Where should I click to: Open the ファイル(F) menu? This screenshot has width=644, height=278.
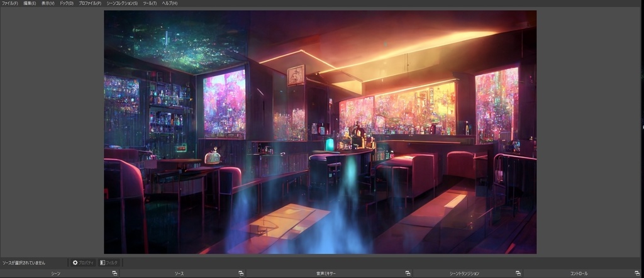pyautogui.click(x=10, y=3)
